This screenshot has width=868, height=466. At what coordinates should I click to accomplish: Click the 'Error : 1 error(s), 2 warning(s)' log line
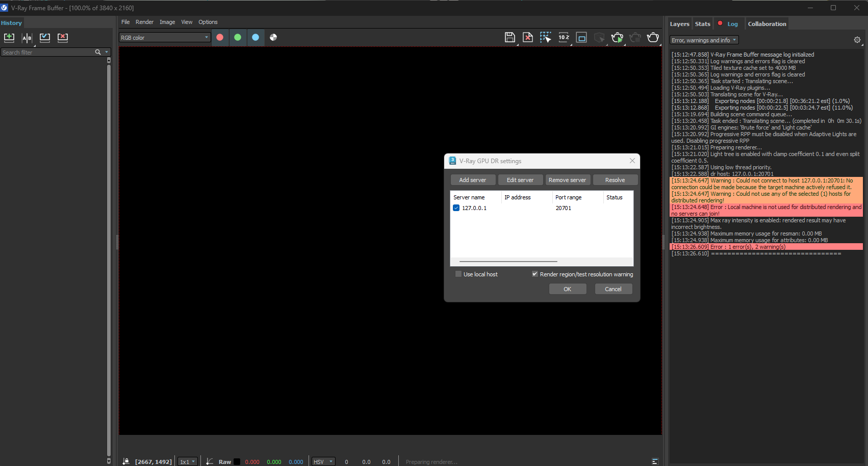(766, 247)
